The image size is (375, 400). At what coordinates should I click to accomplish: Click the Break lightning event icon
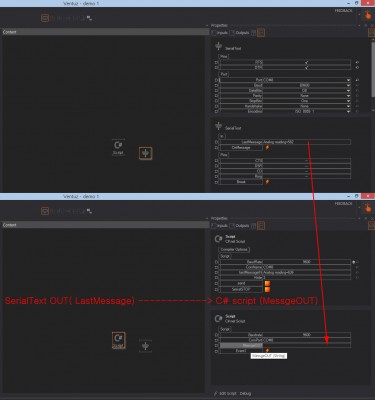[267, 182]
